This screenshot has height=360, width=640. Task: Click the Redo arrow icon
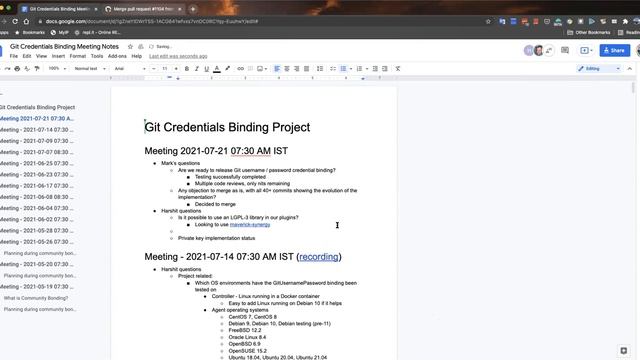coord(7,69)
